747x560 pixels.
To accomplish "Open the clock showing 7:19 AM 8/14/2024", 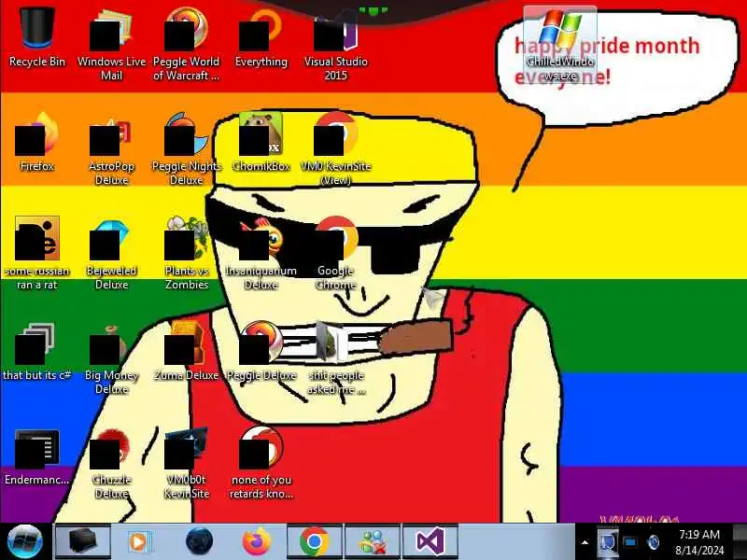I will point(699,542).
